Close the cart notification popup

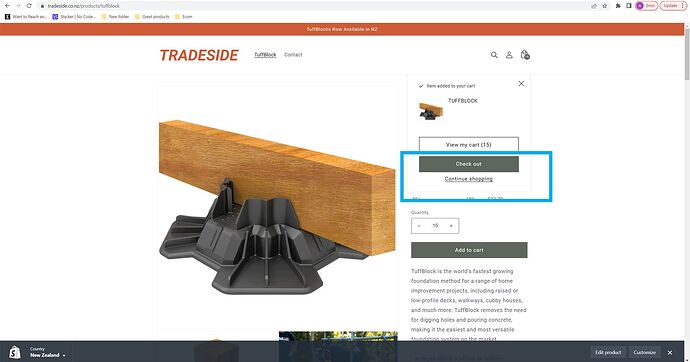(521, 84)
